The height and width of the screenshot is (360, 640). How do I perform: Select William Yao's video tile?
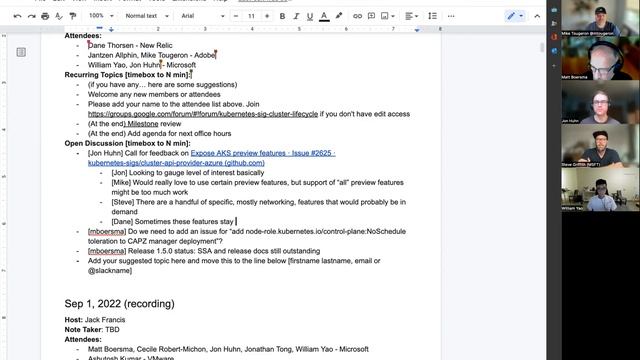pyautogui.click(x=600, y=189)
